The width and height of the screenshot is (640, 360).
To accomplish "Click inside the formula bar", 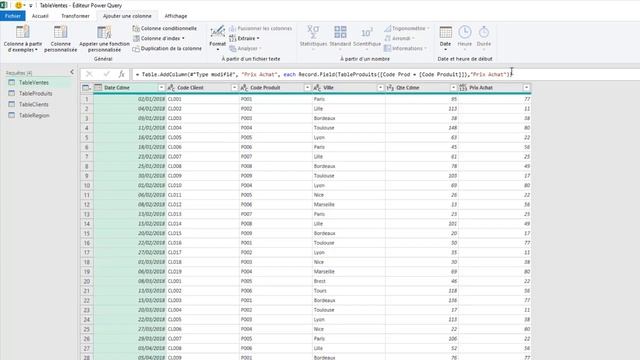I will [x=386, y=74].
